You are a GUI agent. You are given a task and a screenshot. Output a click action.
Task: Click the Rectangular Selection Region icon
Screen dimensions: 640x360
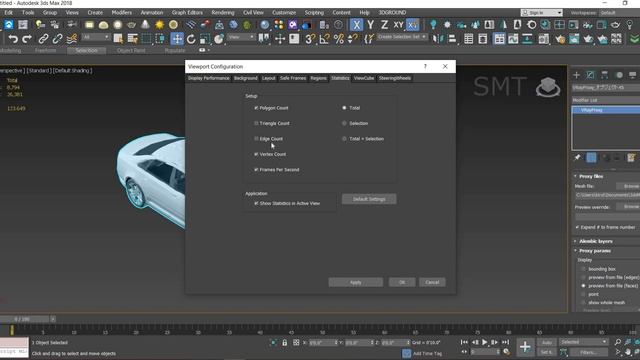(x=146, y=39)
